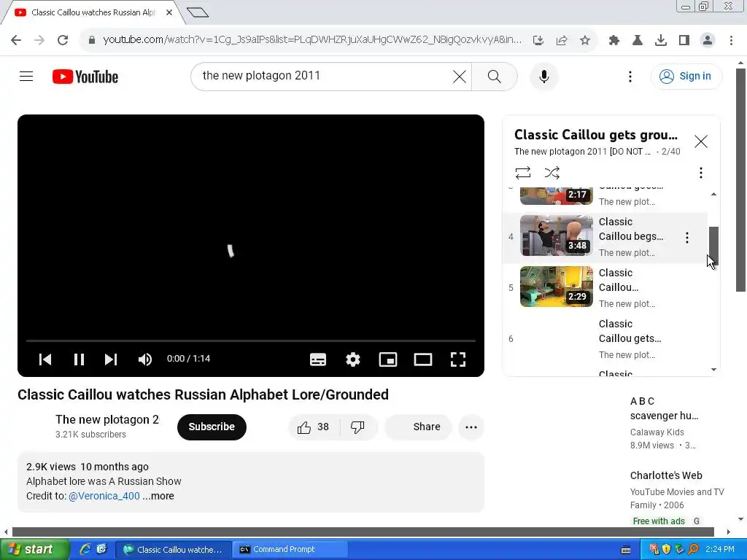Open options for Classic Caillou begs video
Viewport: 747px width, 560px height.
coord(687,238)
